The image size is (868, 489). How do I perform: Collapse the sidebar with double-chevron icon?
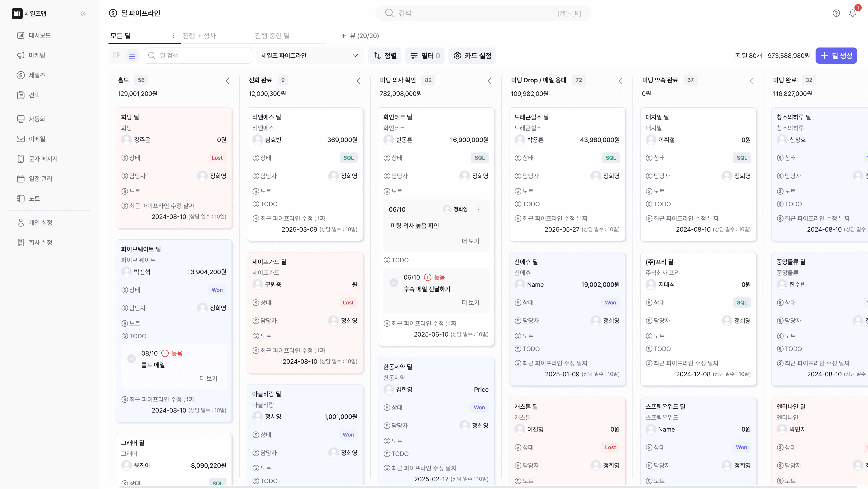[x=83, y=14]
